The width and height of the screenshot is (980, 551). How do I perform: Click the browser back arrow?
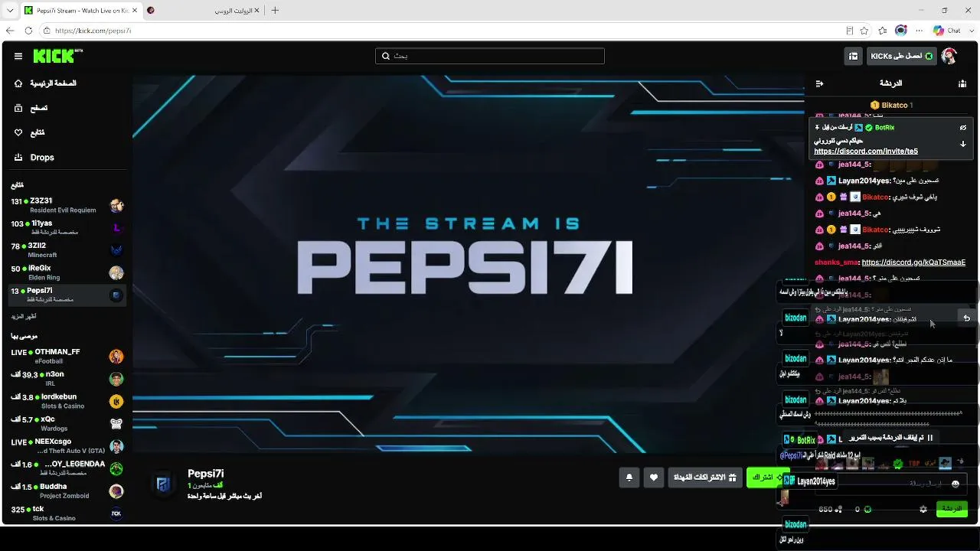10,31
